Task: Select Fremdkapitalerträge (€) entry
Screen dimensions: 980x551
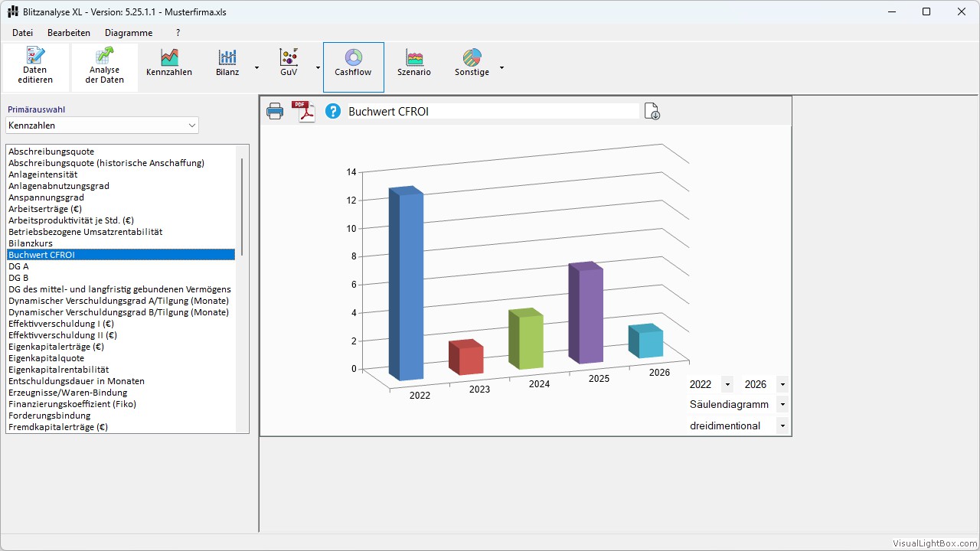Action: (121, 427)
